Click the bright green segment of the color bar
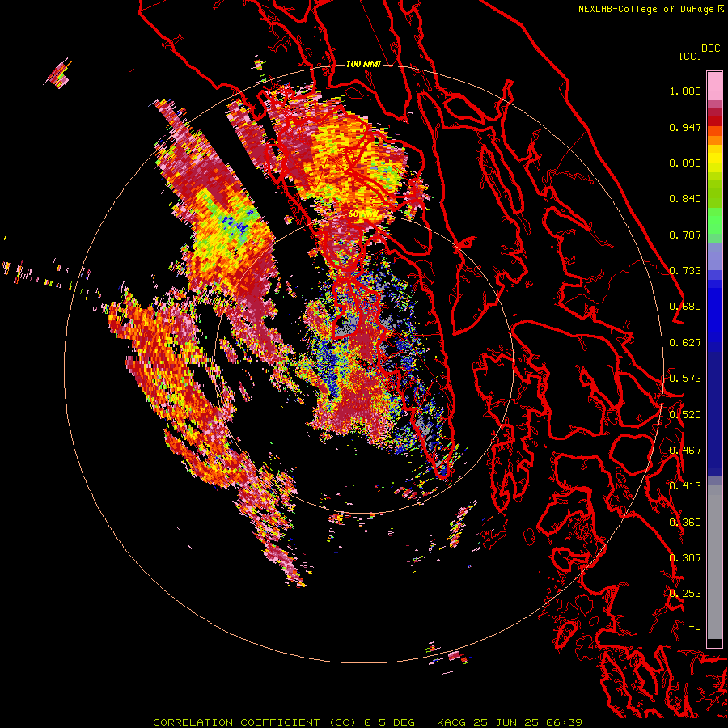The image size is (728, 728). pos(714,221)
